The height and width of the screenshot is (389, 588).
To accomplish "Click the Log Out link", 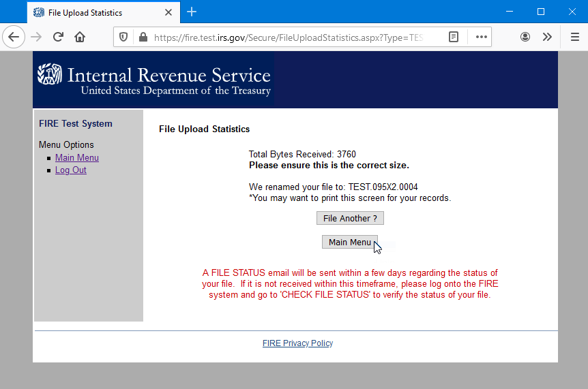I will [71, 170].
